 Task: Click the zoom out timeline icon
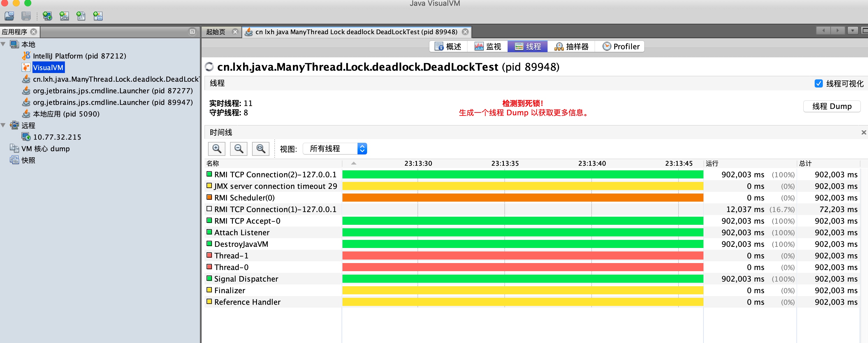[x=238, y=149]
